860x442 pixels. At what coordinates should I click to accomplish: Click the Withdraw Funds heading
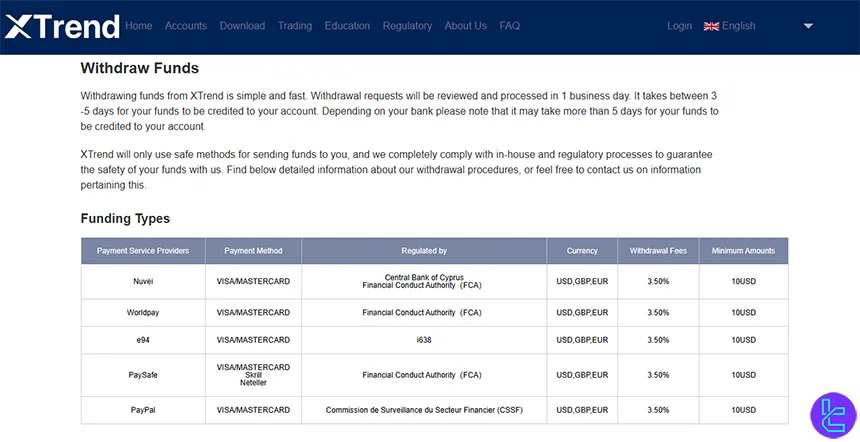(x=140, y=69)
